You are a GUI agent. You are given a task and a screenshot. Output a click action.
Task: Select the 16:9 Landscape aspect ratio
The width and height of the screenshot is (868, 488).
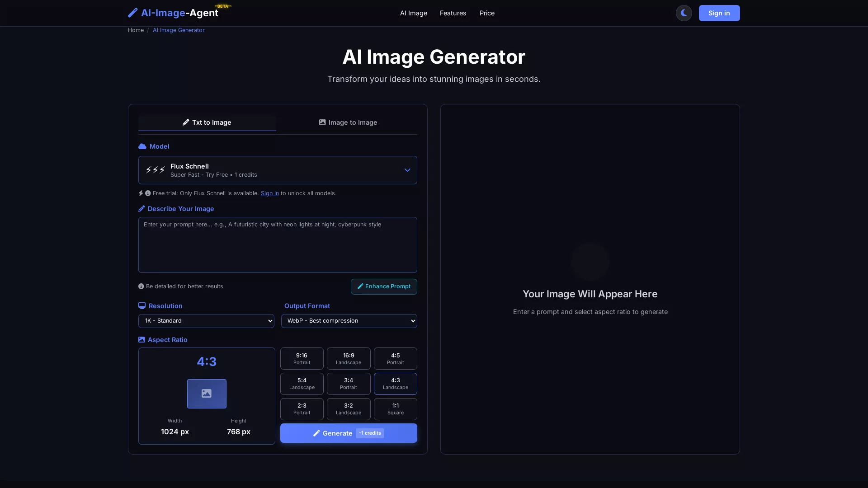(x=348, y=358)
